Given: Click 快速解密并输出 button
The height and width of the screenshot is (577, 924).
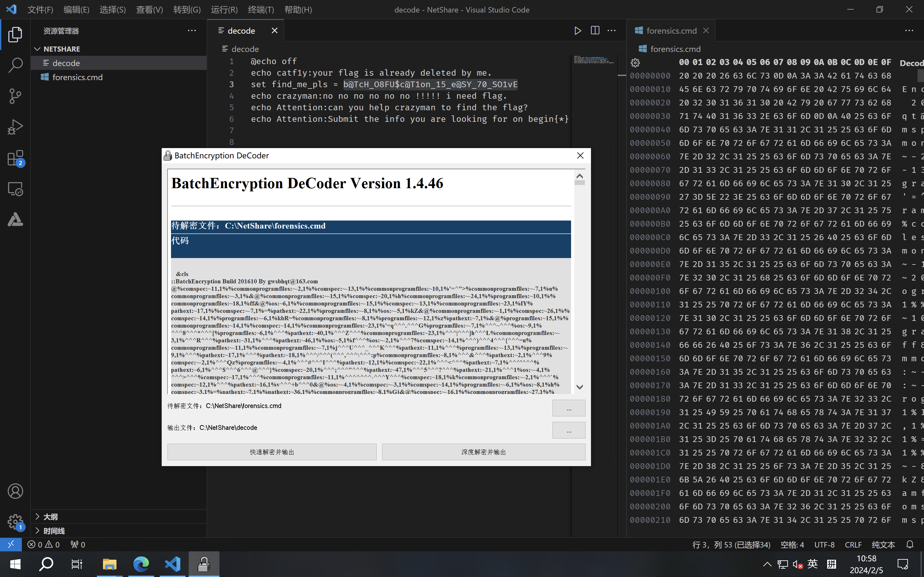Looking at the screenshot, I should click(272, 452).
